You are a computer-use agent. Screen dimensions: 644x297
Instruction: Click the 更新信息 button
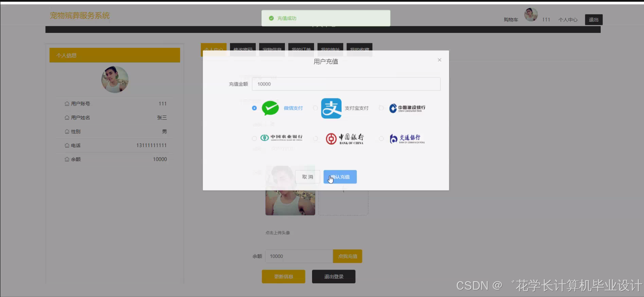coord(284,276)
